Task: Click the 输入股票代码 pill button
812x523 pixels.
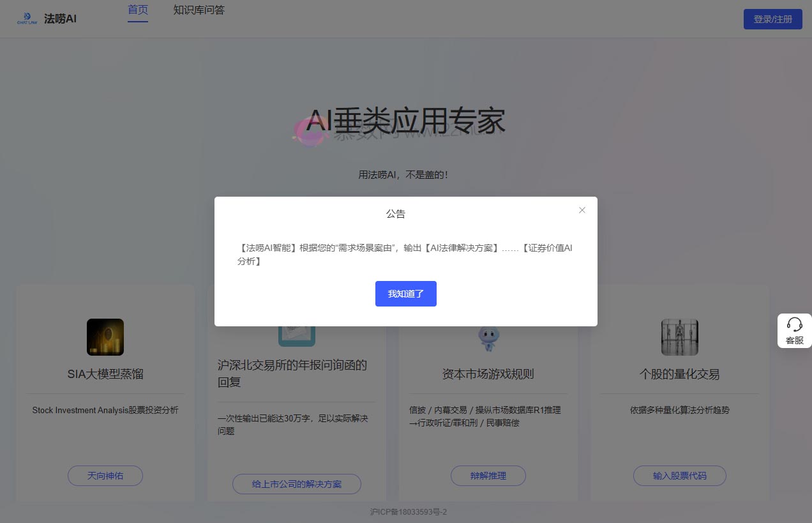Action: [679, 475]
